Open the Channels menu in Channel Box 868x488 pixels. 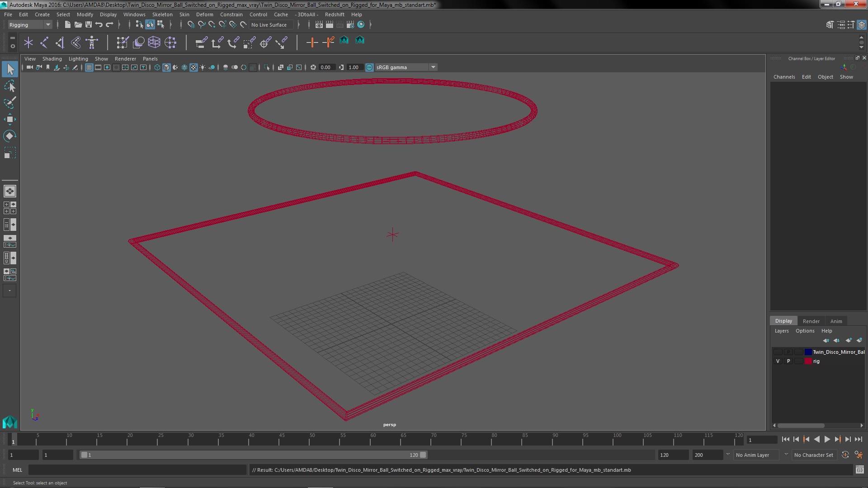point(784,77)
